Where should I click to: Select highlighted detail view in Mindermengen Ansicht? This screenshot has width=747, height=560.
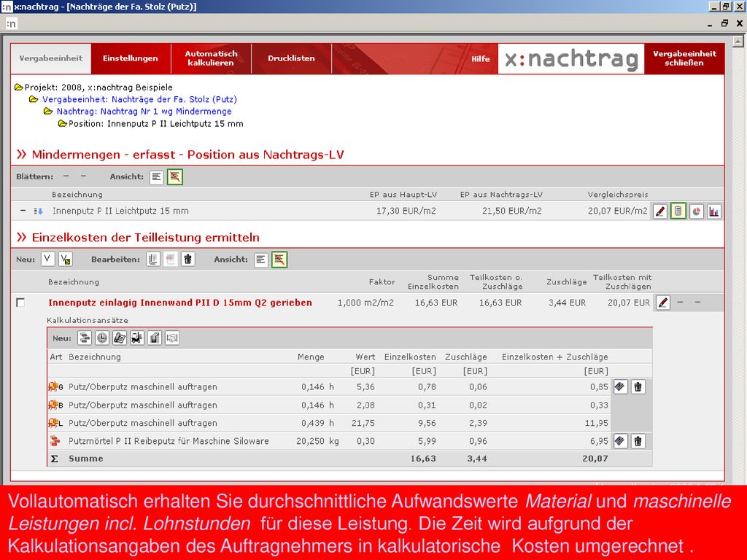tap(175, 177)
